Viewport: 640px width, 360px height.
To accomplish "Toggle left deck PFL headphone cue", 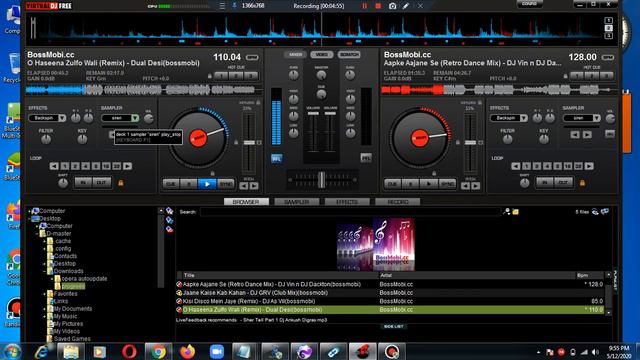I will [276, 159].
